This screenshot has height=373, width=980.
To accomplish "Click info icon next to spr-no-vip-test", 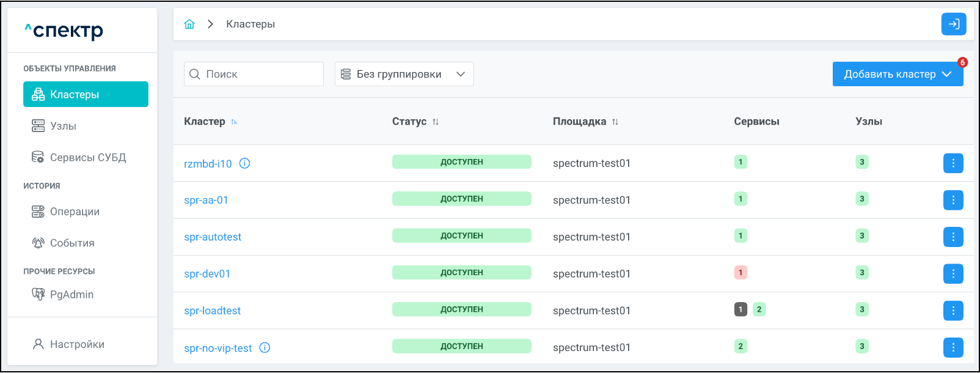I will tap(265, 347).
